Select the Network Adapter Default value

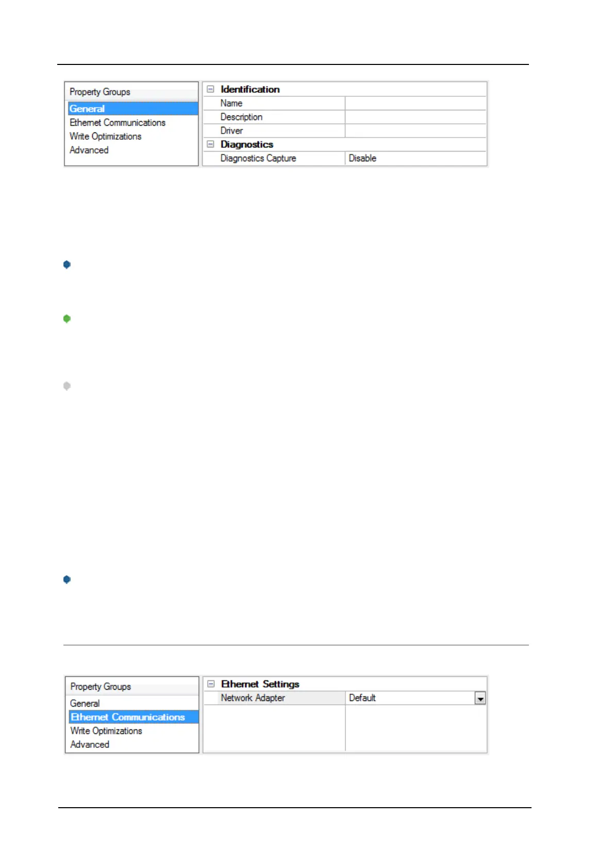(410, 698)
